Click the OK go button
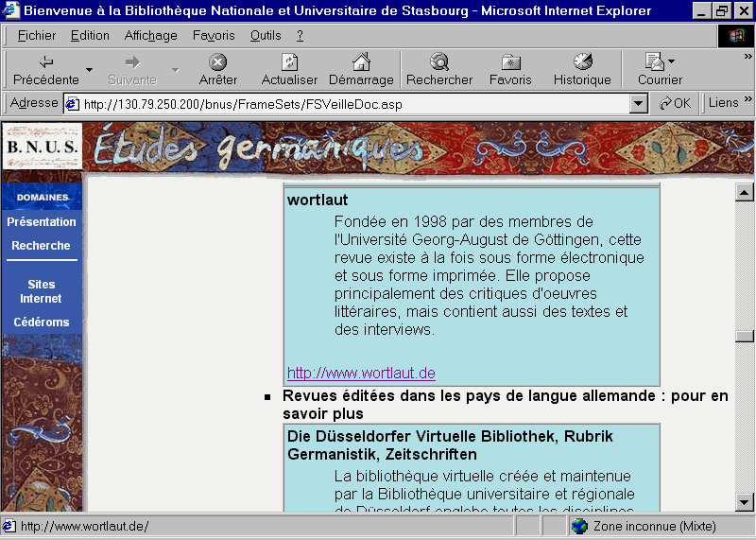 (675, 103)
